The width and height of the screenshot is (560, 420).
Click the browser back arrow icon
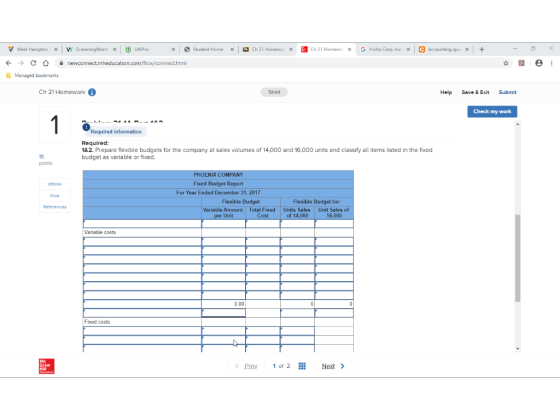point(9,63)
